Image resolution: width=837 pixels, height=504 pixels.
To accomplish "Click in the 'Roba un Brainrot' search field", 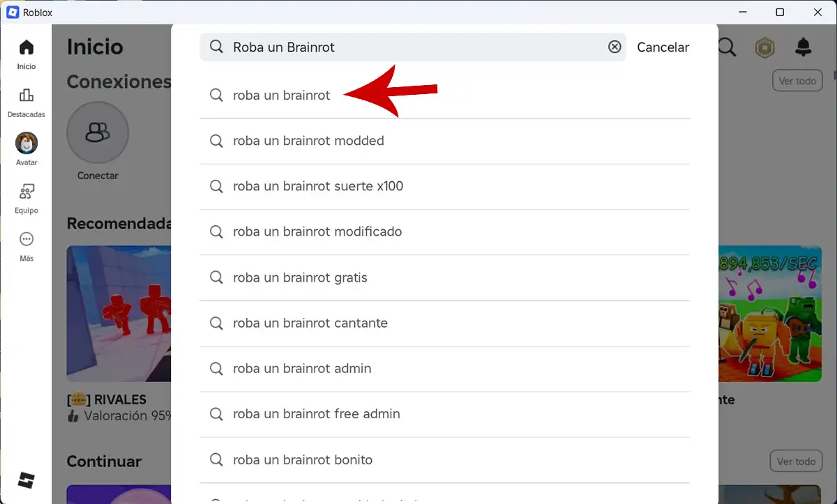I will (x=412, y=47).
